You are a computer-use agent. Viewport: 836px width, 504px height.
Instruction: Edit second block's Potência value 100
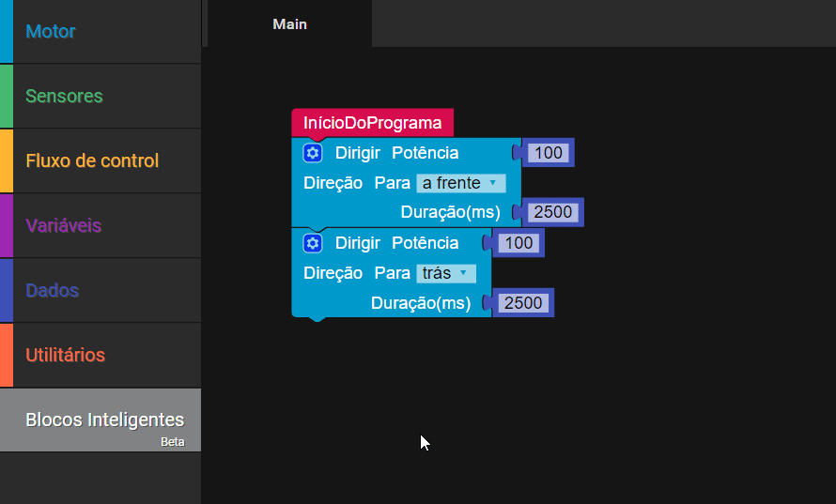click(518, 243)
